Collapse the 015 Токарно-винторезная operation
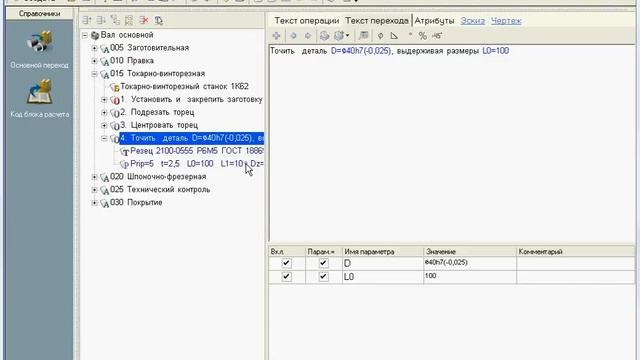Viewport: 640px width, 360px height. [94, 74]
